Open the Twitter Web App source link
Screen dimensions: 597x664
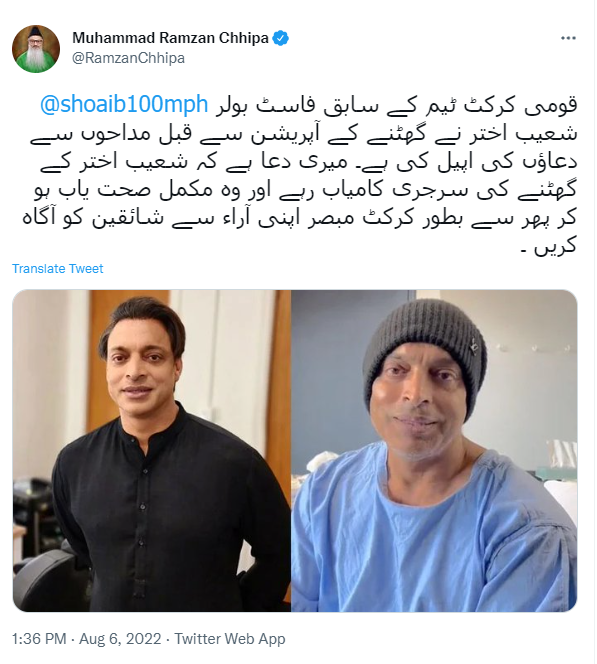[x=230, y=639]
